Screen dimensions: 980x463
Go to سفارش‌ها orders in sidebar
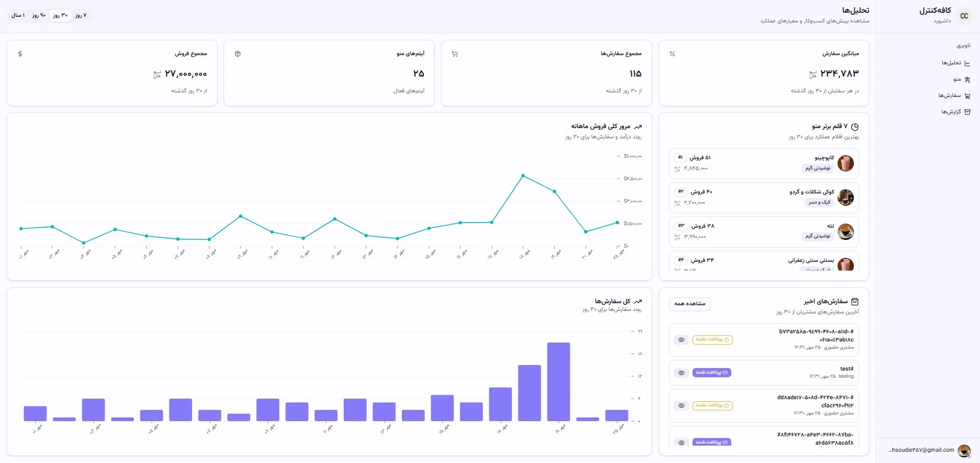954,95
